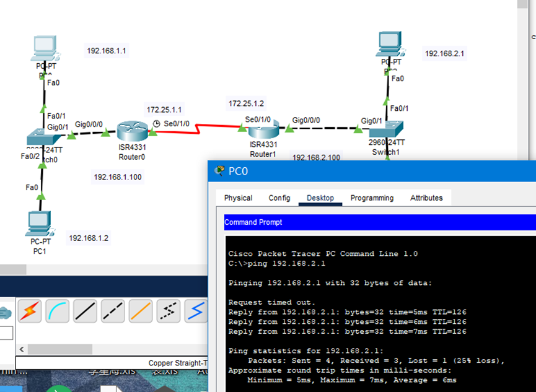The height and width of the screenshot is (392, 536).
Task: Click the 192.168.2.1 address note at top right
Action: click(x=444, y=54)
